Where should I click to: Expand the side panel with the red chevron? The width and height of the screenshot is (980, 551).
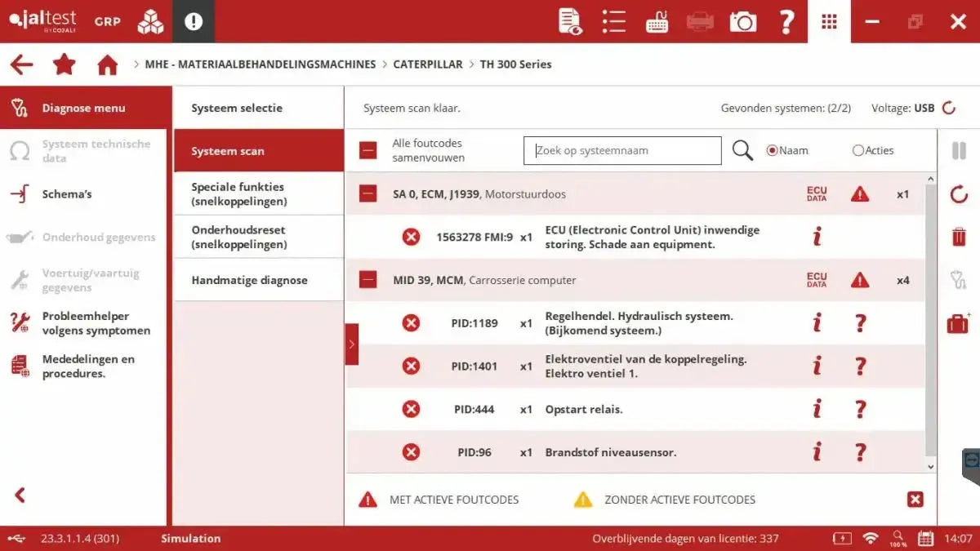[352, 344]
